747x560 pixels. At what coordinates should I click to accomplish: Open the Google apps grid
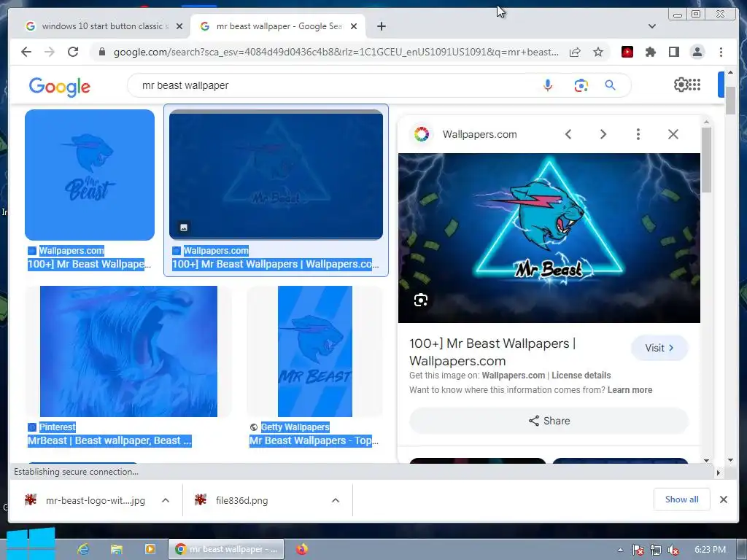(694, 85)
